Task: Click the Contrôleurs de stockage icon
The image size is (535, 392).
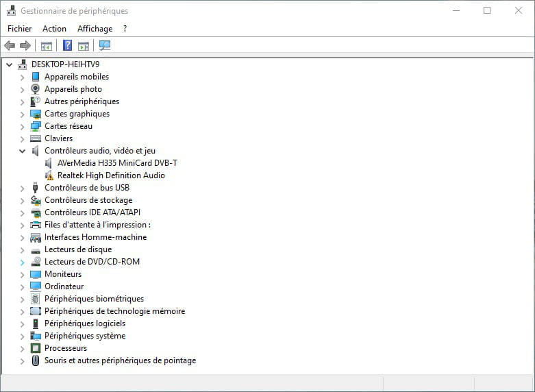Action: [x=35, y=200]
